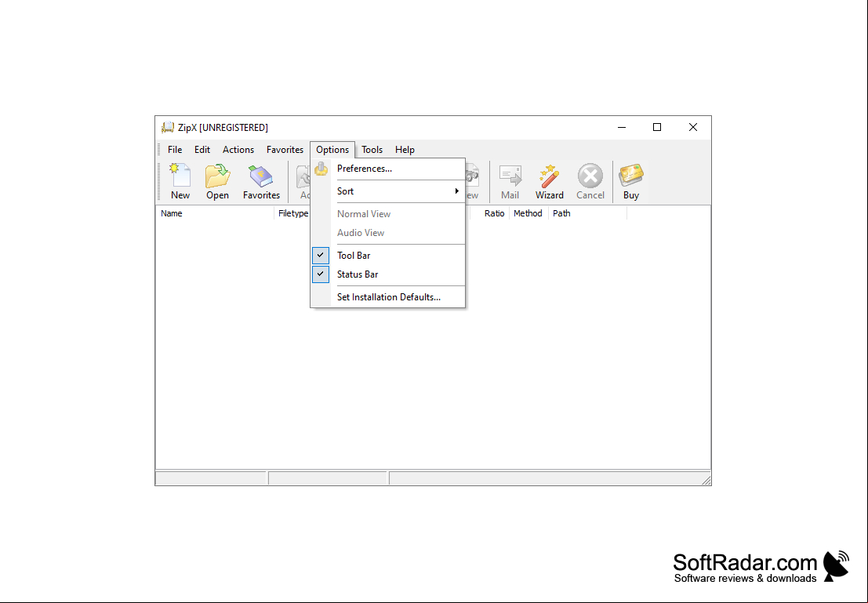Launch the Wizard wand icon
The height and width of the screenshot is (603, 868).
(549, 181)
